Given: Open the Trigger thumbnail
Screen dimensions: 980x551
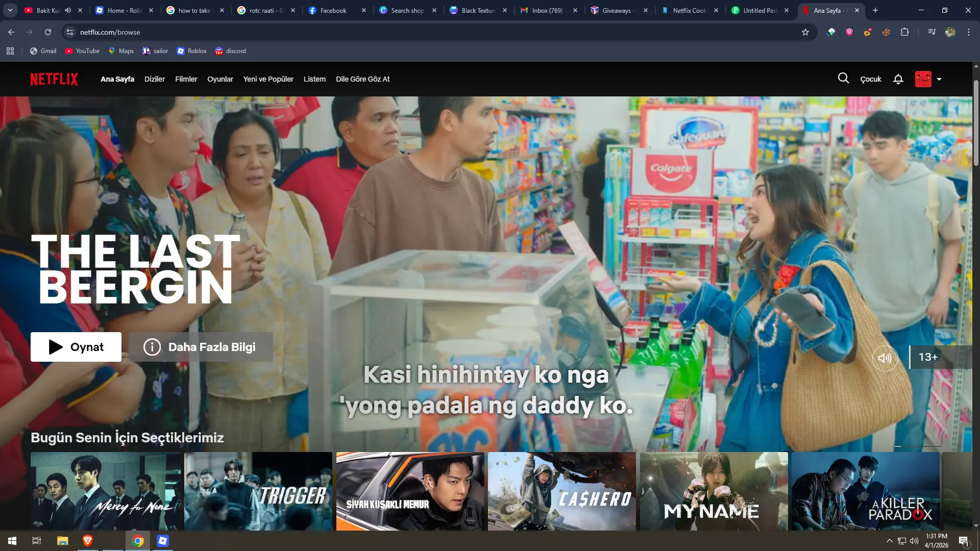Looking at the screenshot, I should click(258, 491).
